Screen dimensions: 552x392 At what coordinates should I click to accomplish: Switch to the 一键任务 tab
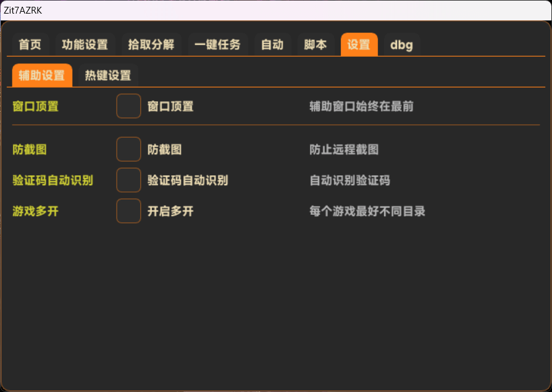click(x=218, y=44)
